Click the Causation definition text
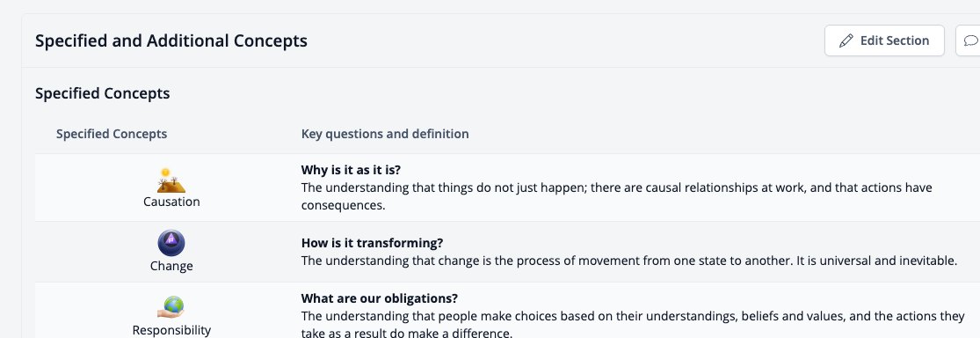Viewport: 980px width, 338px height. [x=617, y=196]
